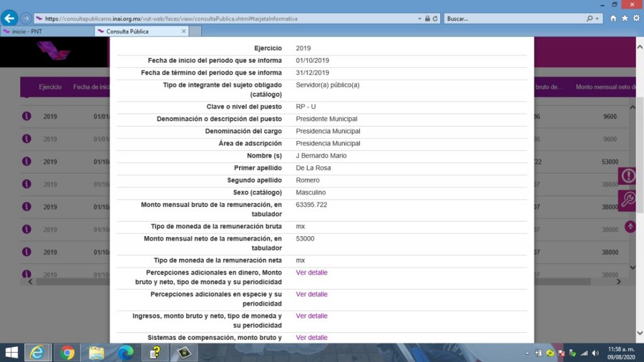The width and height of the screenshot is (644, 362).
Task: Open Ver detalle for Percepciones adicionales en dinero
Action: pyautogui.click(x=311, y=273)
